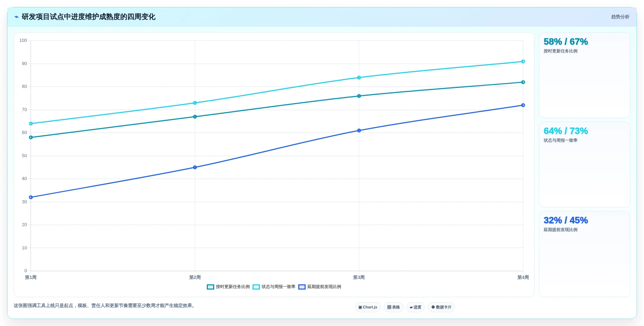Click the 第3周 x-axis label
The width and height of the screenshot is (644, 326).
pos(359,277)
